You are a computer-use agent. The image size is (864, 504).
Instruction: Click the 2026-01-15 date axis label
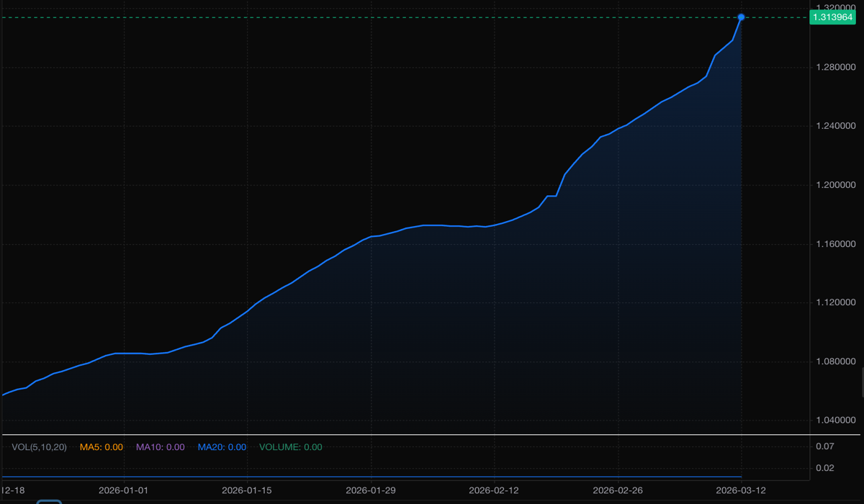click(247, 490)
